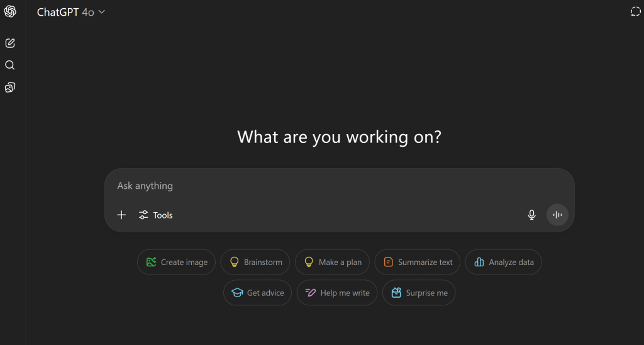Focus the Ask anything input field
644x345 pixels.
pyautogui.click(x=339, y=186)
